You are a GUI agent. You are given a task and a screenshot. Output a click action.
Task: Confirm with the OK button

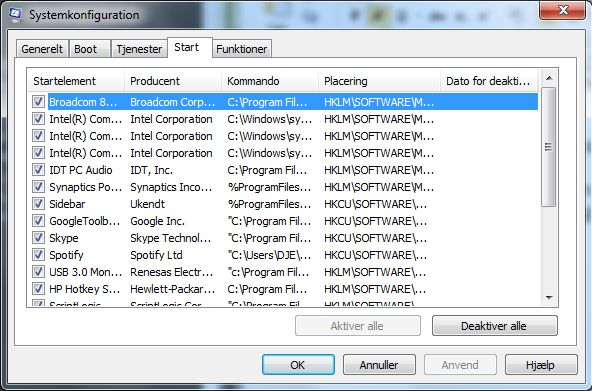pyautogui.click(x=298, y=365)
